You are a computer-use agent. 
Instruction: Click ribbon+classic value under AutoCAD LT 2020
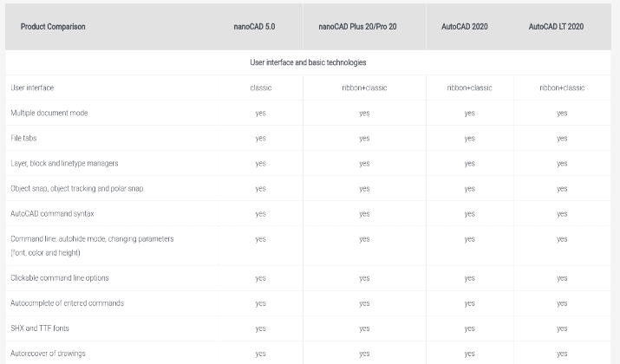pyautogui.click(x=562, y=88)
